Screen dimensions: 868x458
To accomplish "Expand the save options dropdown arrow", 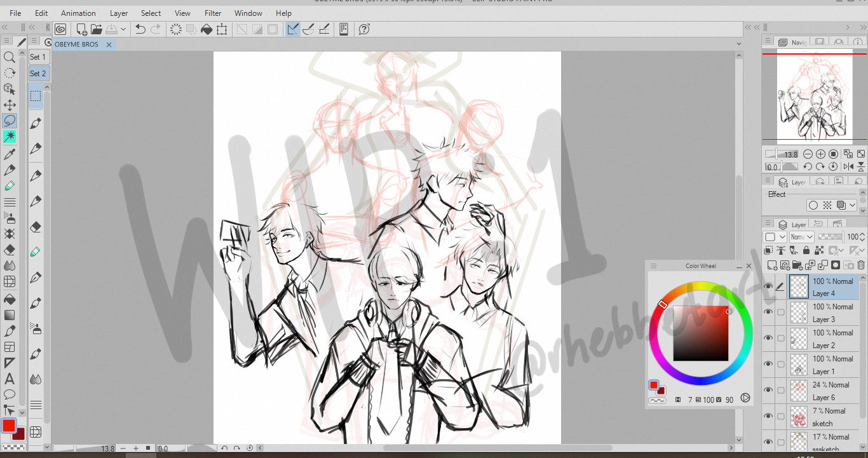I will [123, 29].
